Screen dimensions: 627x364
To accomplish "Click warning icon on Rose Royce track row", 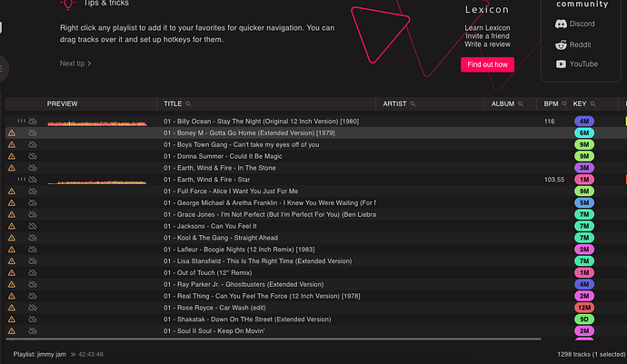I will point(12,308).
